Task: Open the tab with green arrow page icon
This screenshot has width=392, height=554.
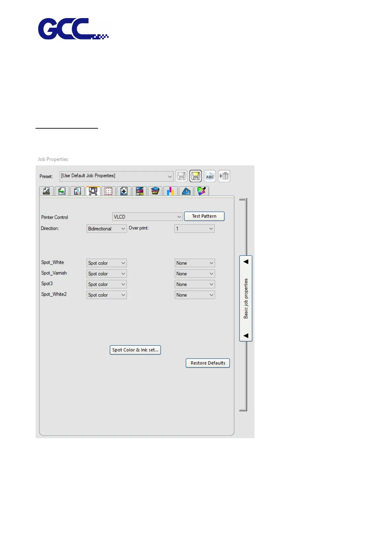Action: (62, 191)
